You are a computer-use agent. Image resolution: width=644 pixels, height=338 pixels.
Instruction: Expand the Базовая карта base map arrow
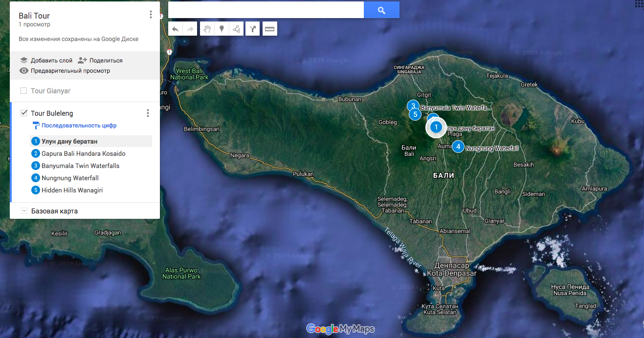pos(24,211)
